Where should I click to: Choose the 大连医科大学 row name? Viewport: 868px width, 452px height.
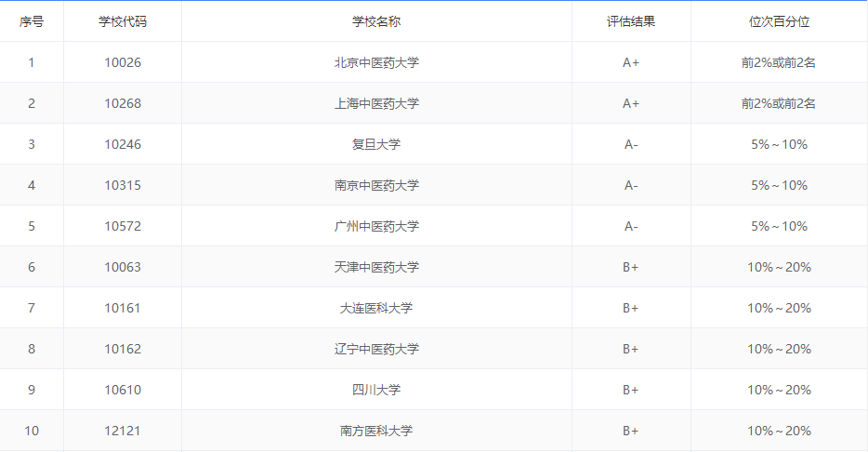pos(376,308)
